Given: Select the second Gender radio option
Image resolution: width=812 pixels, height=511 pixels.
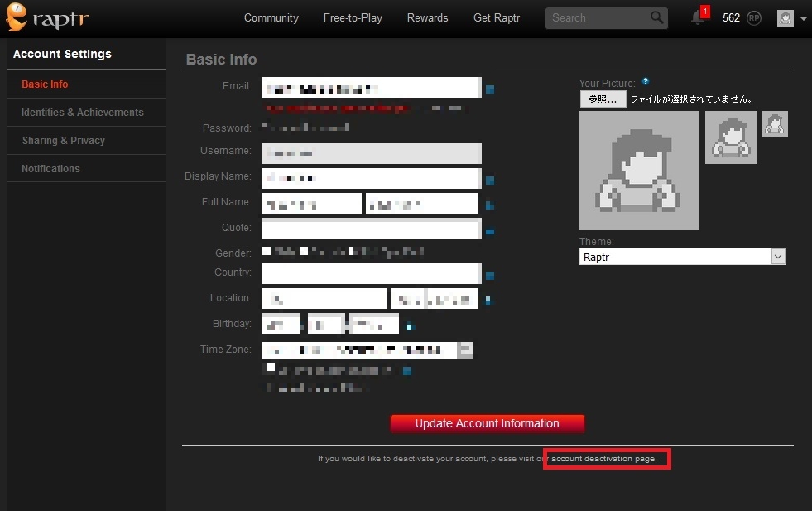Looking at the screenshot, I should 304,251.
